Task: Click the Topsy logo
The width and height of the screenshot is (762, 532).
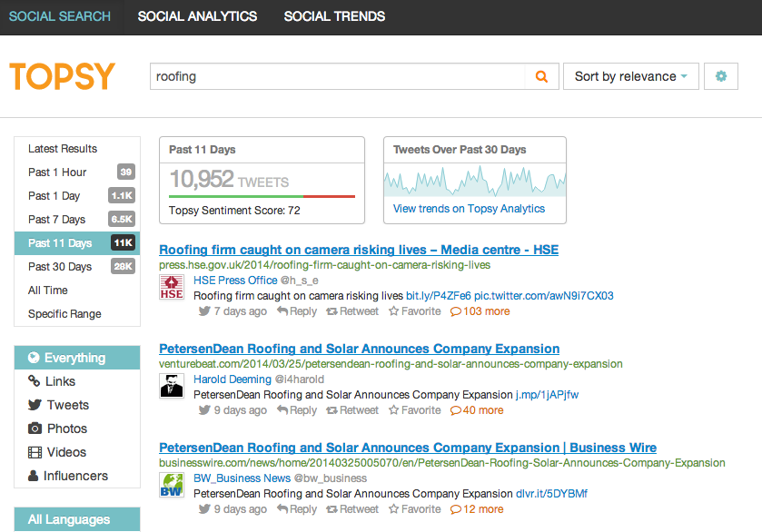Action: [x=62, y=76]
